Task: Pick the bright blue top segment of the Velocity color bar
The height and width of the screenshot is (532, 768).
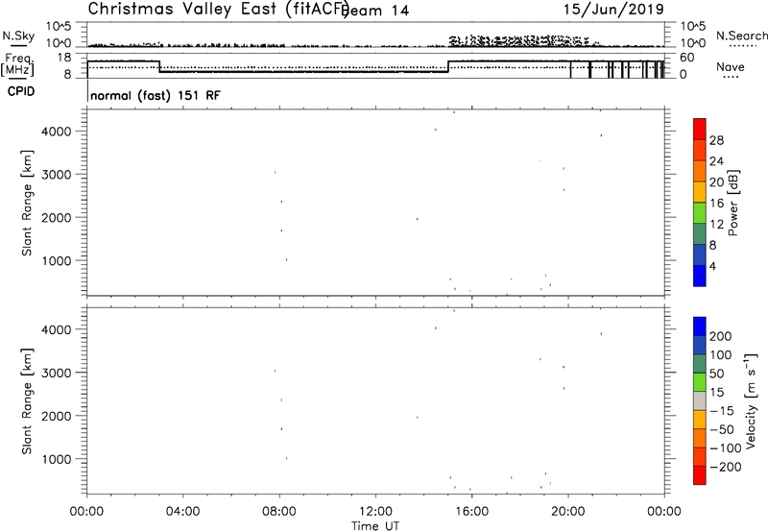Action: 700,326
